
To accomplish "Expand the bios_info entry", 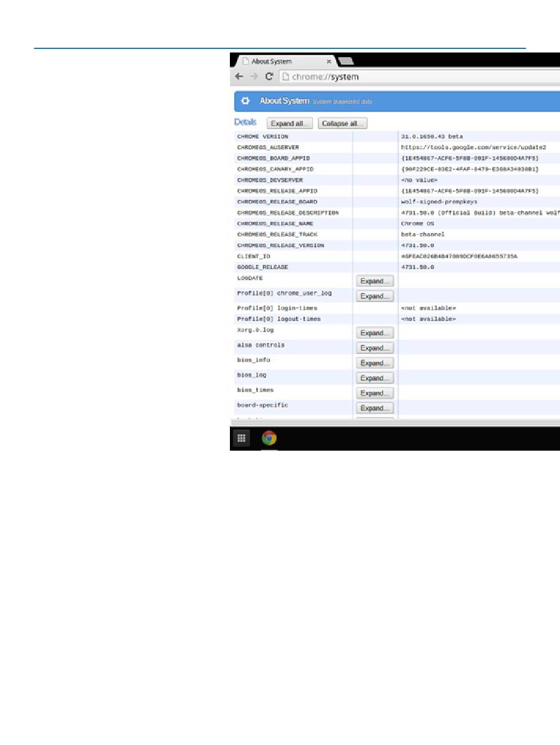I will pyautogui.click(x=375, y=363).
